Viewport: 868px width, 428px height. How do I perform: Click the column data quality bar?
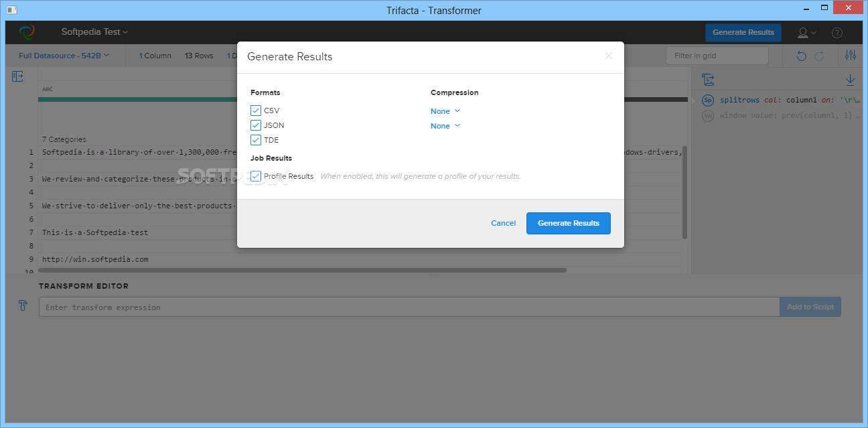363,100
